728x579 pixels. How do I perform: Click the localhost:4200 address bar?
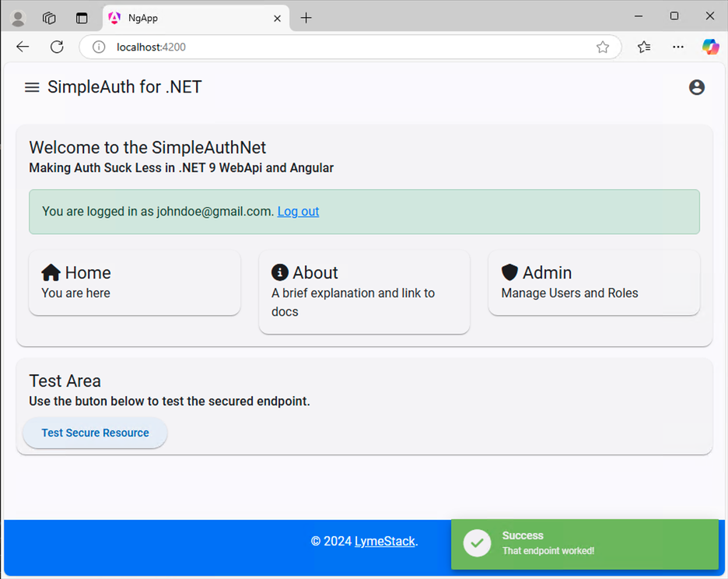tap(351, 47)
